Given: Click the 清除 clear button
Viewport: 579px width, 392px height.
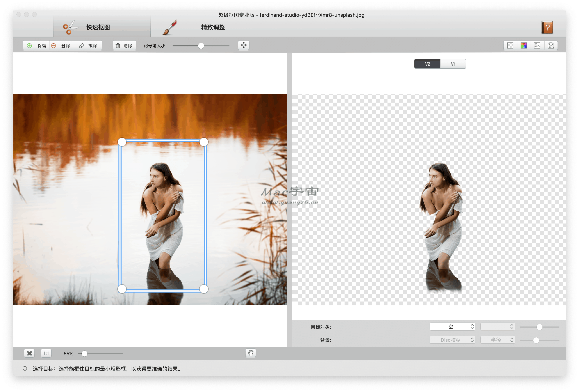Looking at the screenshot, I should (124, 46).
